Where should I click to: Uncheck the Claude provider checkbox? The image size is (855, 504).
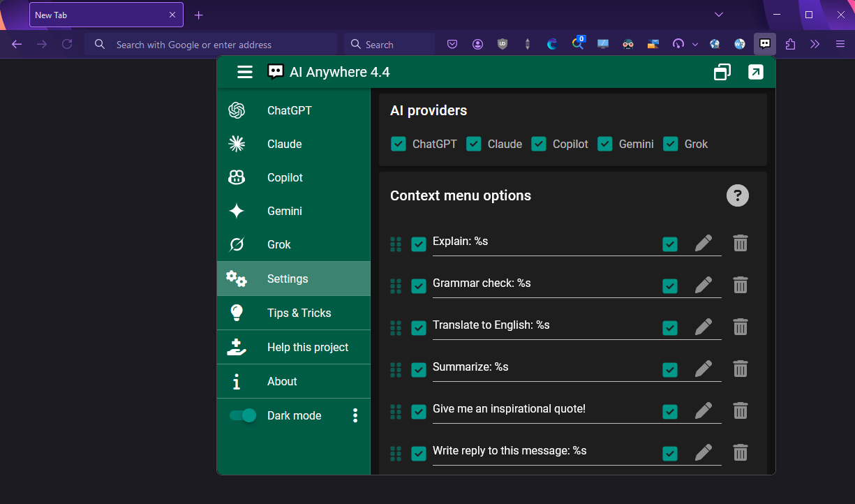[x=474, y=144]
